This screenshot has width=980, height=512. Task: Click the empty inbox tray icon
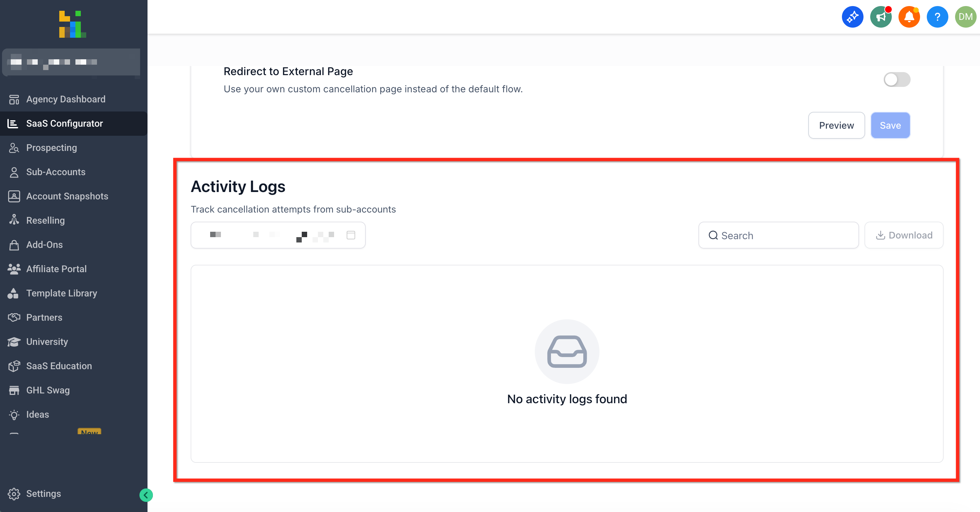pos(567,351)
